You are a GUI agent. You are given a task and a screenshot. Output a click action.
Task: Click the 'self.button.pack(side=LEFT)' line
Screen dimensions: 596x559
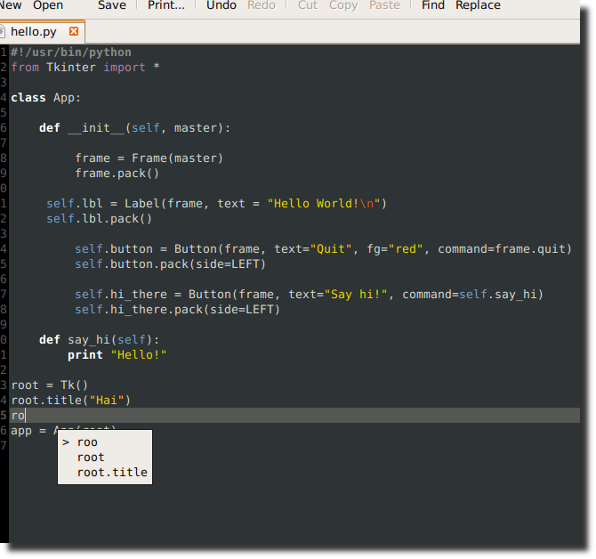pyautogui.click(x=170, y=264)
